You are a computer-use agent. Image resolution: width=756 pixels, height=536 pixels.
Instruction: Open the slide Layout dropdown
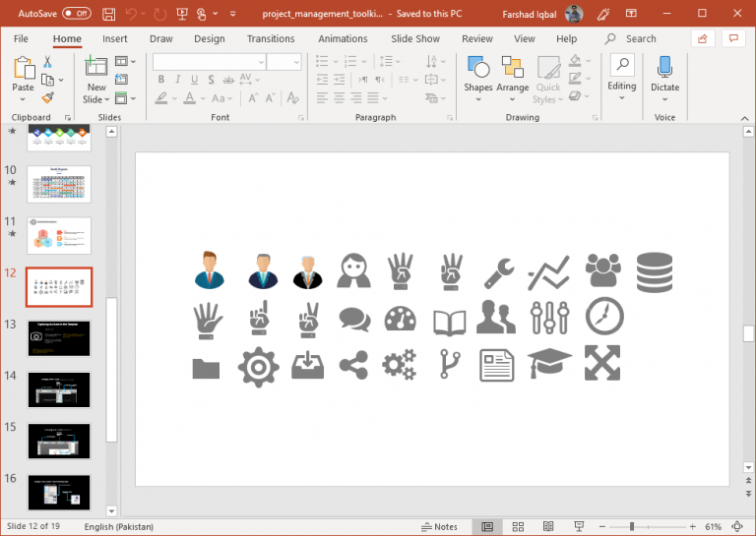125,61
